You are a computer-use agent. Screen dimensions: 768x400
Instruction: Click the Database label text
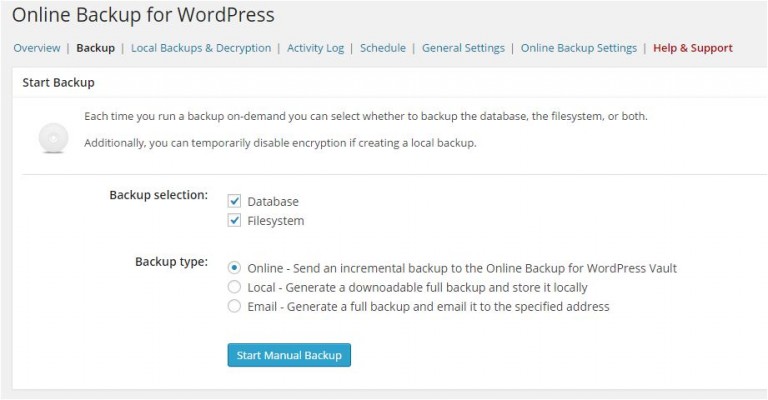pyautogui.click(x=273, y=201)
